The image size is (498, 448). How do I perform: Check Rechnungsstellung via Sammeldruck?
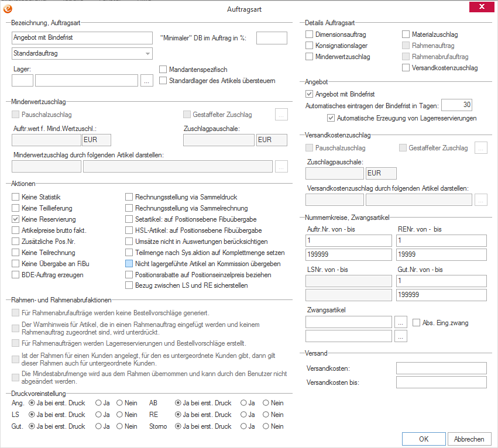[x=129, y=197]
